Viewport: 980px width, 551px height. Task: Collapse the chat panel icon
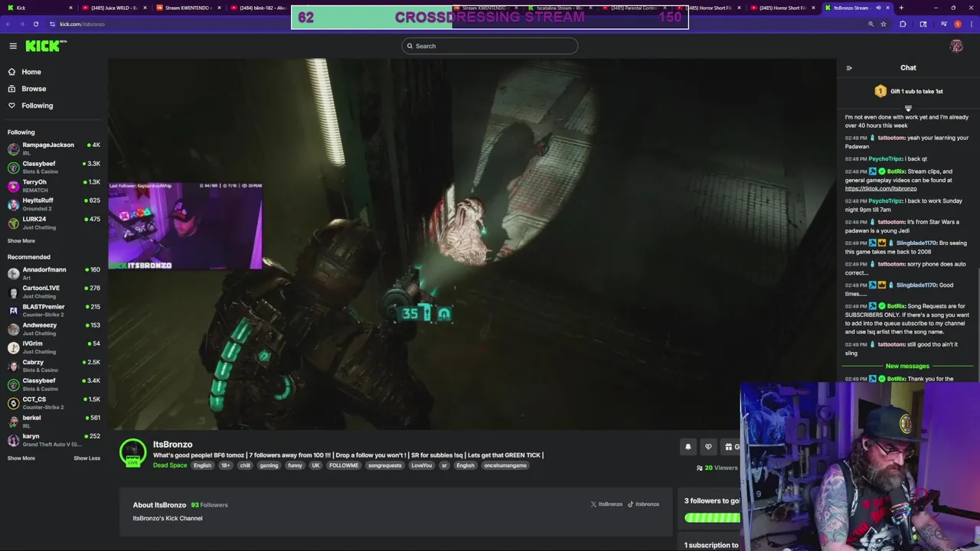coord(849,68)
